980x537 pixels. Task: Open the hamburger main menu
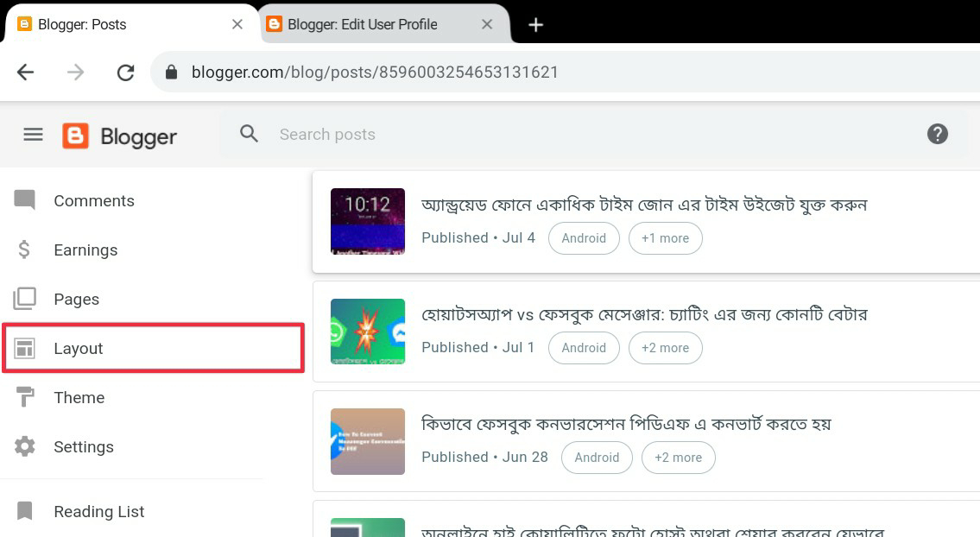pos(33,135)
